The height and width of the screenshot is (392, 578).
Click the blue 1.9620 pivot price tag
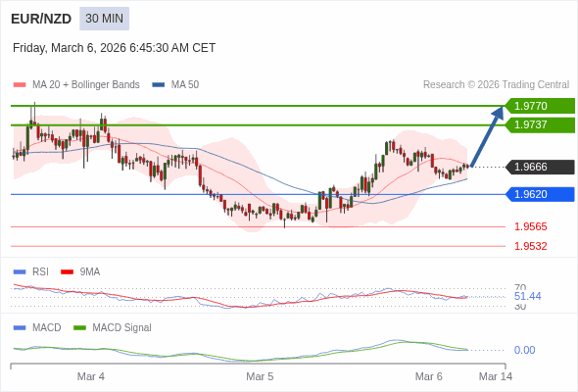pyautogui.click(x=540, y=194)
